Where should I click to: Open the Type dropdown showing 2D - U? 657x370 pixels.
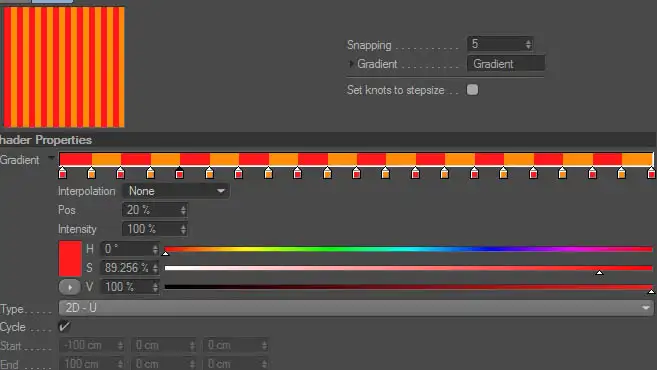(x=356, y=308)
